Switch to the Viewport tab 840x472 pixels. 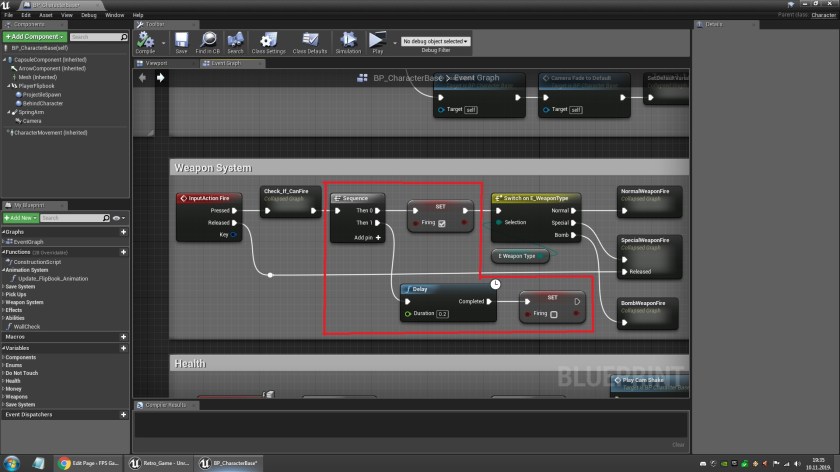(156, 63)
